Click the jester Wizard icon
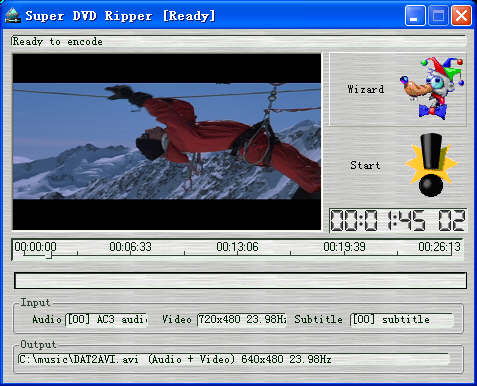 tap(432, 88)
